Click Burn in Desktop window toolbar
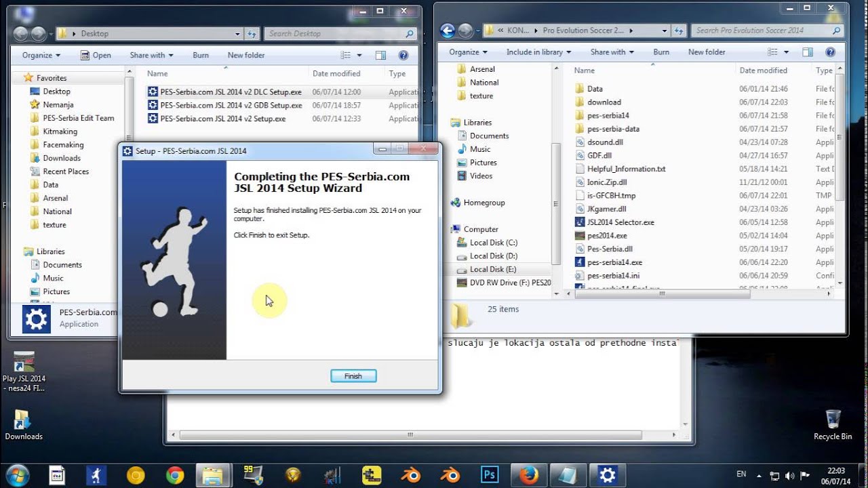Viewport: 868px width, 488px height. (201, 55)
